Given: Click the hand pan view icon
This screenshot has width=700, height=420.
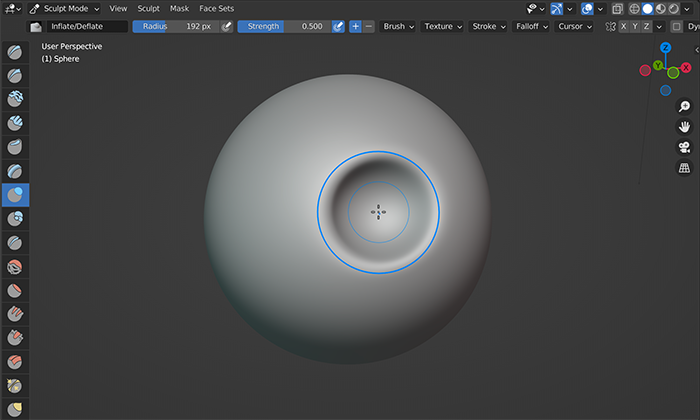Looking at the screenshot, I should pos(684,127).
